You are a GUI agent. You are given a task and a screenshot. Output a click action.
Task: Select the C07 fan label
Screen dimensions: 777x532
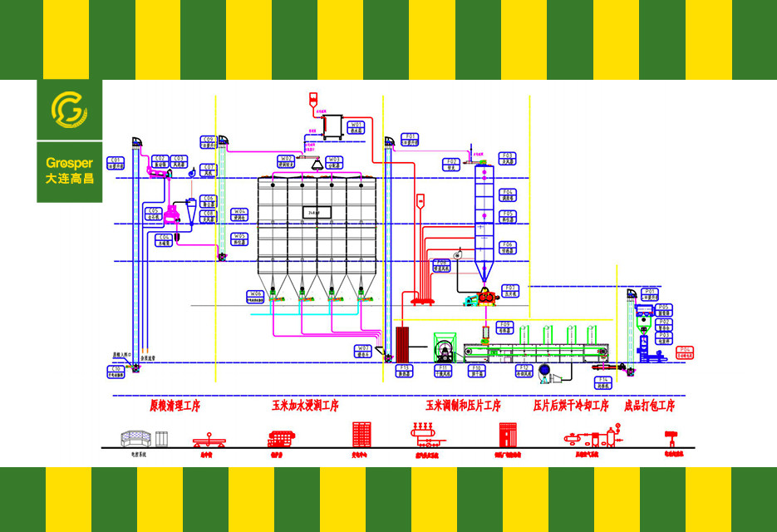(x=208, y=170)
